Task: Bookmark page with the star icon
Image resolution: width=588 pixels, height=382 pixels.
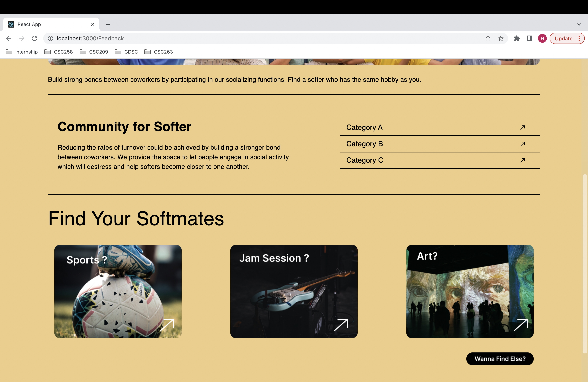Action: pos(501,39)
